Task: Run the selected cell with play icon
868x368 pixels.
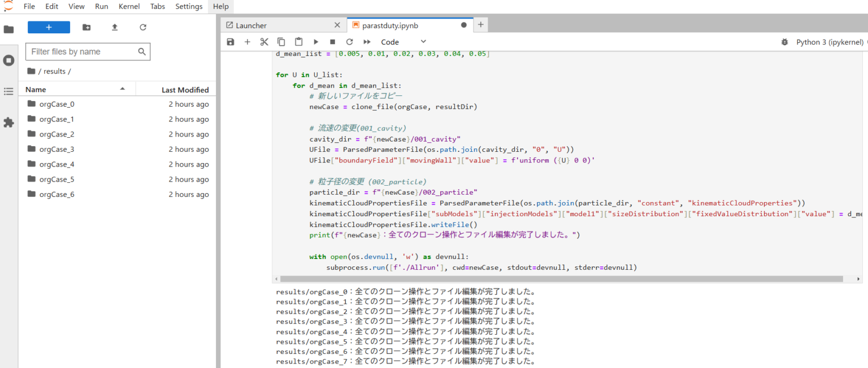Action: pyautogui.click(x=316, y=42)
